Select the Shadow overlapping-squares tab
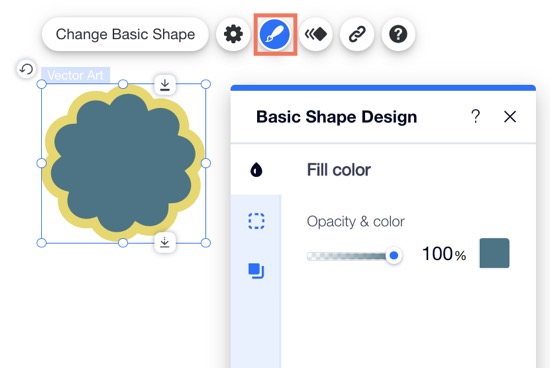The width and height of the screenshot is (550, 368). click(x=256, y=270)
